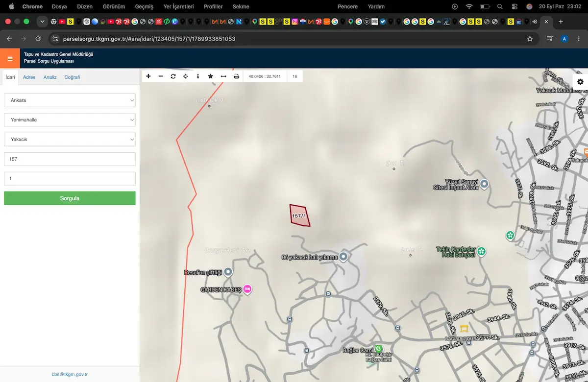Viewport: 588px width, 382px height.
Task: Reload the page in Chrome
Action: [x=38, y=39]
